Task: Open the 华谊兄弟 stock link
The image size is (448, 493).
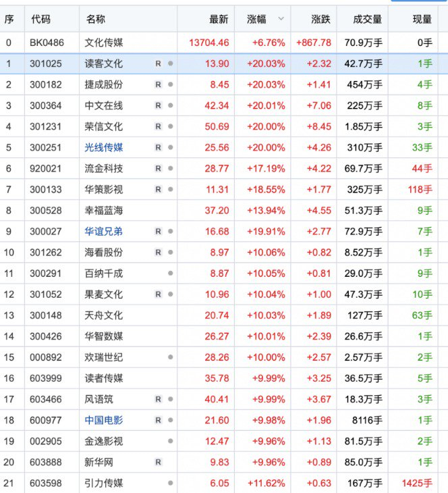Action: coord(104,232)
